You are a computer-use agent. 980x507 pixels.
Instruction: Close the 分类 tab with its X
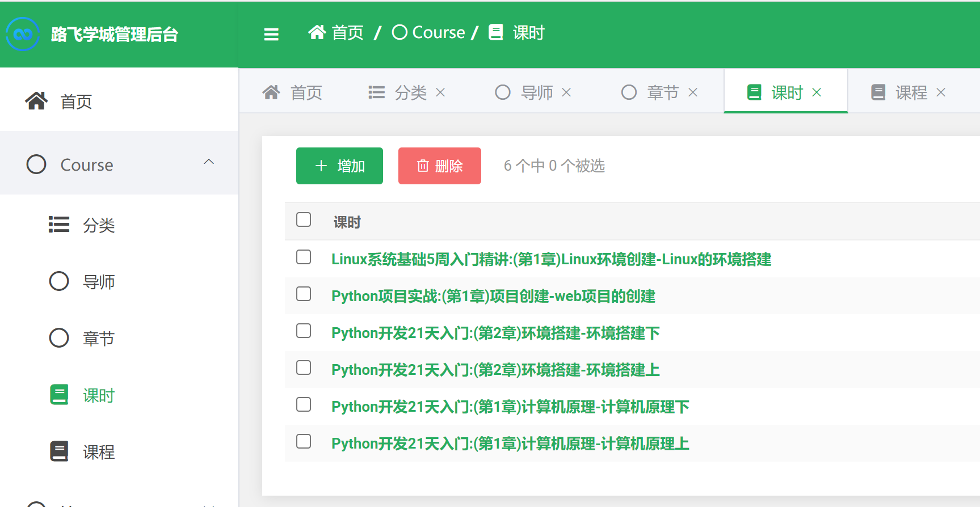(x=440, y=92)
